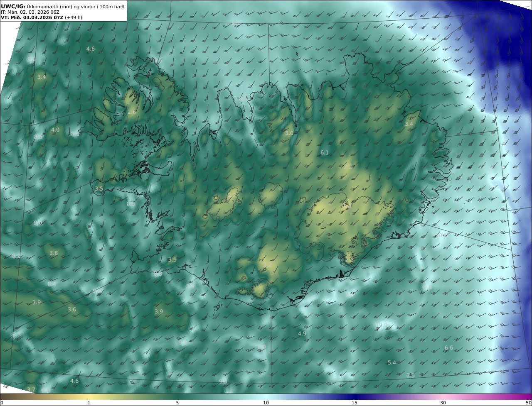Pick the pale yellow segment of the color scale
Image resolution: width=532 pixels, height=406 pixels.
tap(89, 397)
